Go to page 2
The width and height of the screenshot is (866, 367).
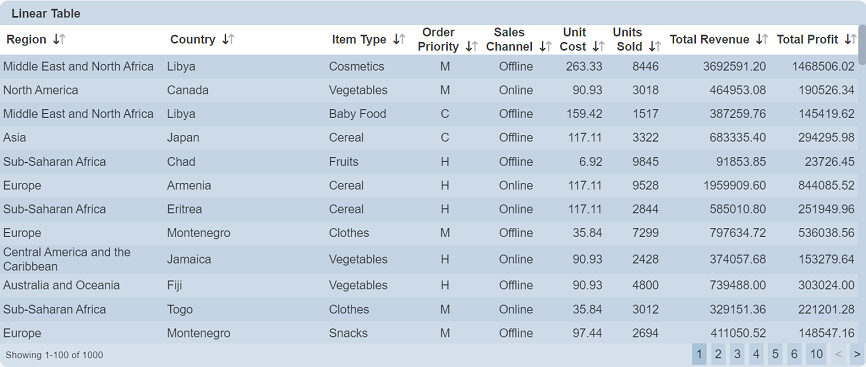click(717, 354)
